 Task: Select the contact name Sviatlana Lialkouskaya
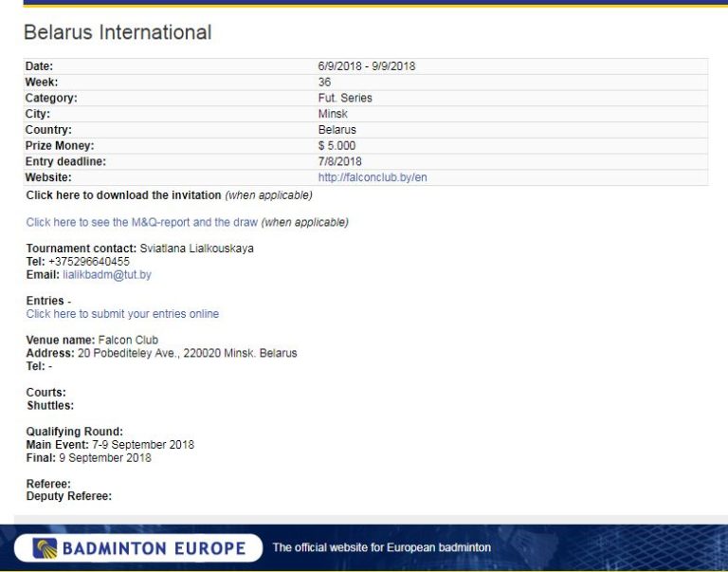pos(197,249)
